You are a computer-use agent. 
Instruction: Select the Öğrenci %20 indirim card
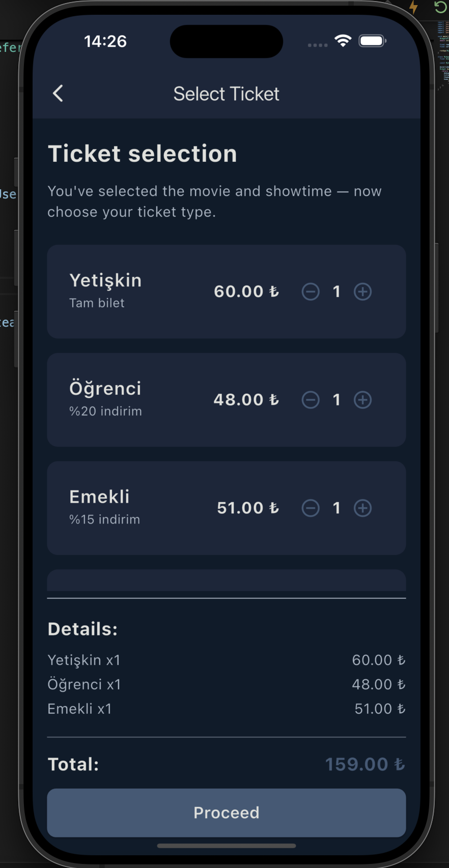[132, 400]
